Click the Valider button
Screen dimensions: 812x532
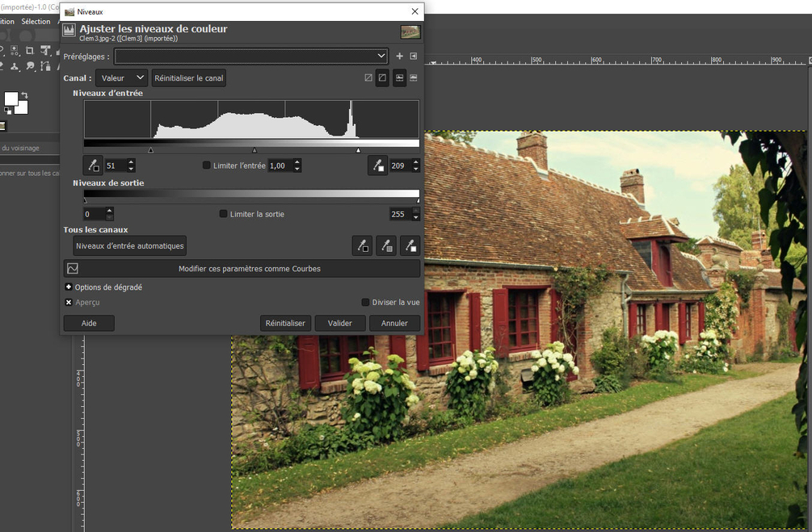pyautogui.click(x=339, y=323)
